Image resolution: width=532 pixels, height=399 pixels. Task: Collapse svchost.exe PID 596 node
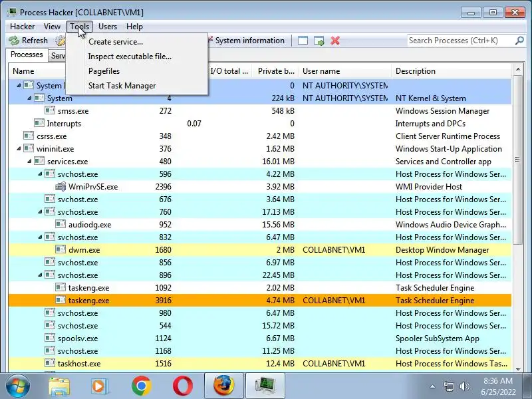pos(40,174)
